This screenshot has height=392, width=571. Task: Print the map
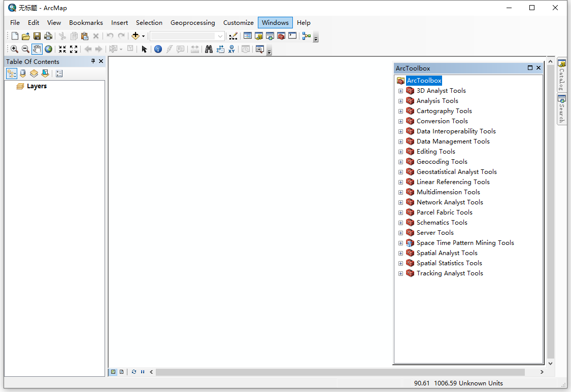click(x=48, y=36)
